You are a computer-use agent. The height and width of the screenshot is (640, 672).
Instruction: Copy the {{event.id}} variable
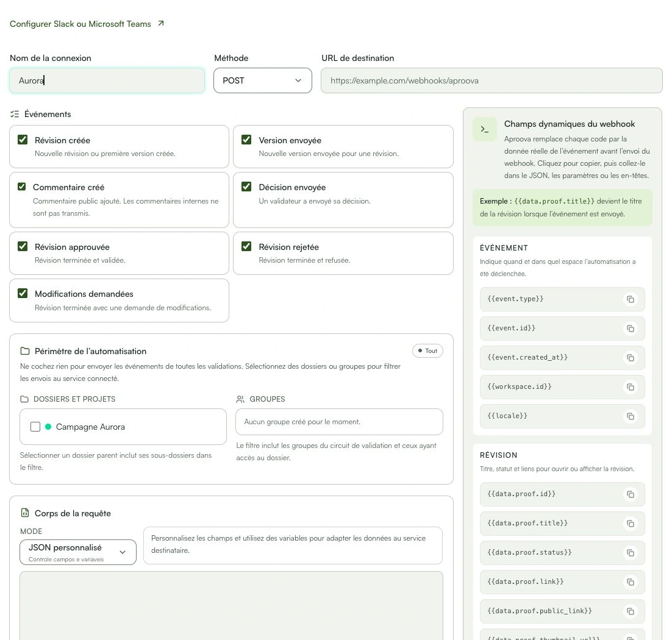click(x=630, y=329)
